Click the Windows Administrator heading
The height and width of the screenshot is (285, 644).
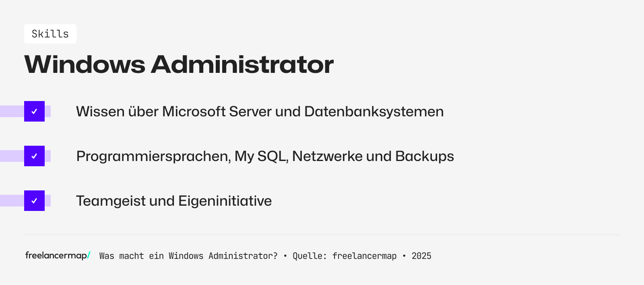(179, 64)
